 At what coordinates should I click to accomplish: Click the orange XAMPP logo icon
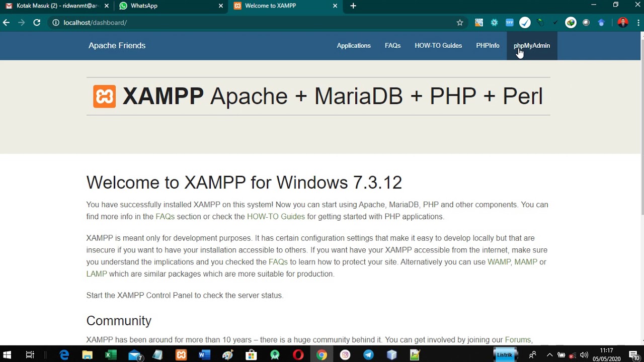(x=104, y=96)
